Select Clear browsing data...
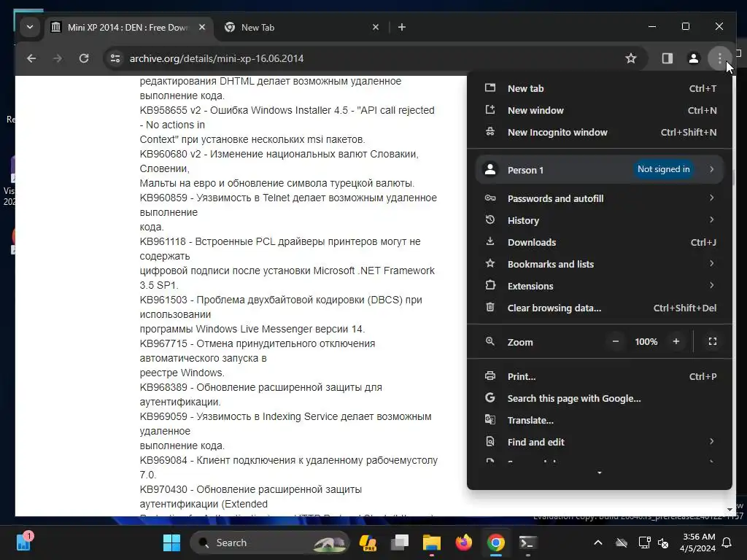Viewport: 747px width, 560px height. (600, 308)
